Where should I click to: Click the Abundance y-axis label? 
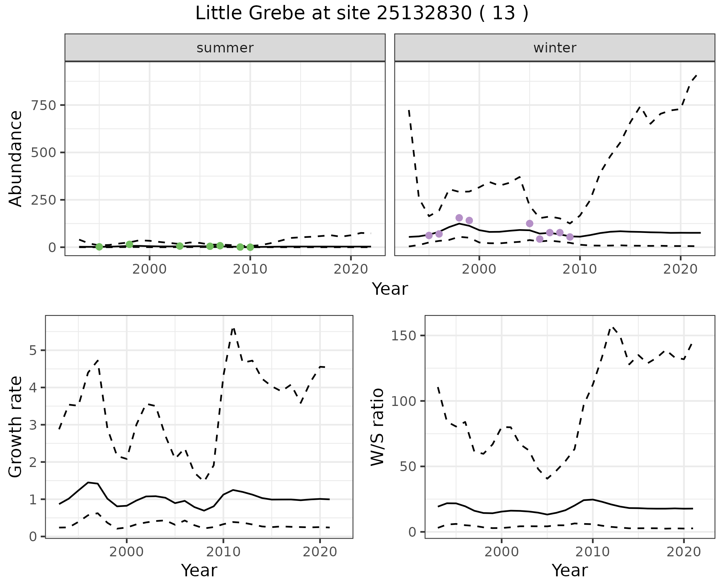(x=15, y=158)
